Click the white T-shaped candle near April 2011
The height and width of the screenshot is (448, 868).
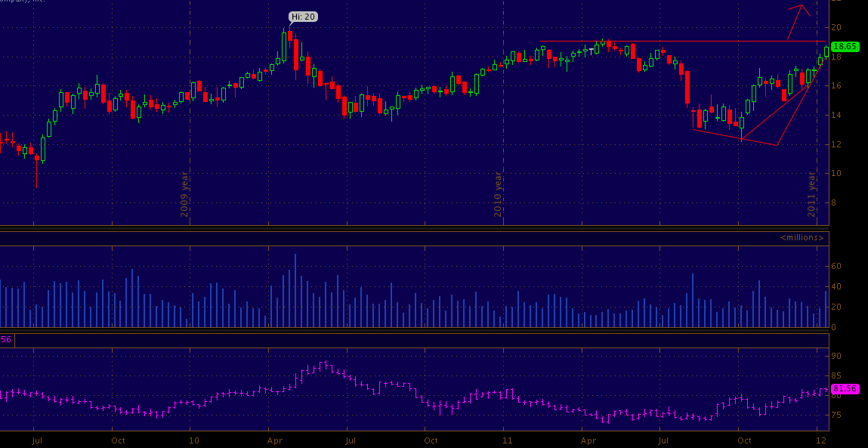[x=592, y=51]
